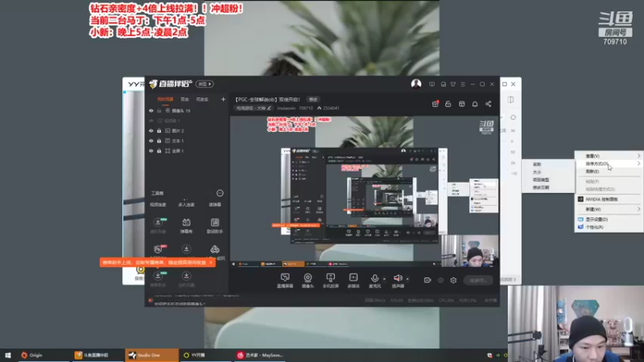
Task: Switch to the second scene tab
Action: 185,99
